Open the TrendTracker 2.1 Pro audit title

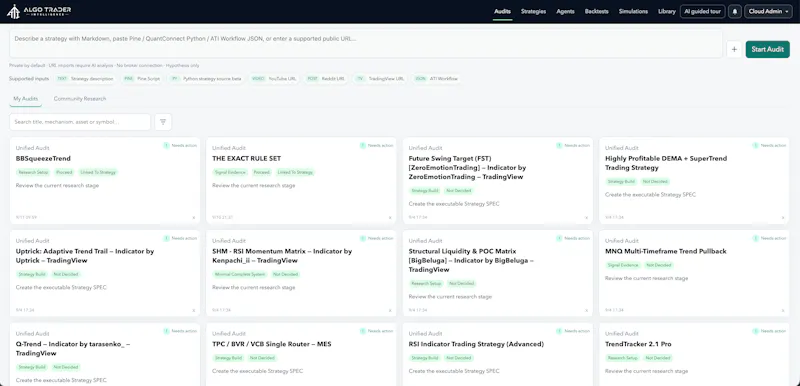pyautogui.click(x=638, y=344)
